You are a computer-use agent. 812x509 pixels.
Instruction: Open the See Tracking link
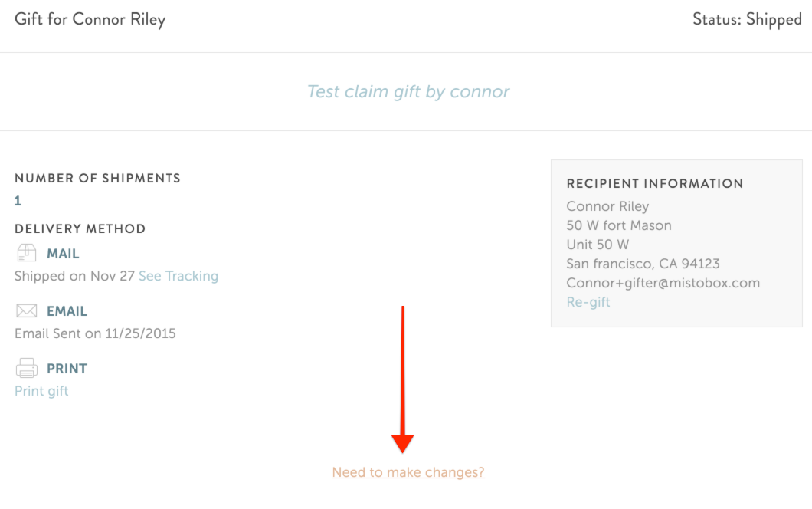coord(178,276)
